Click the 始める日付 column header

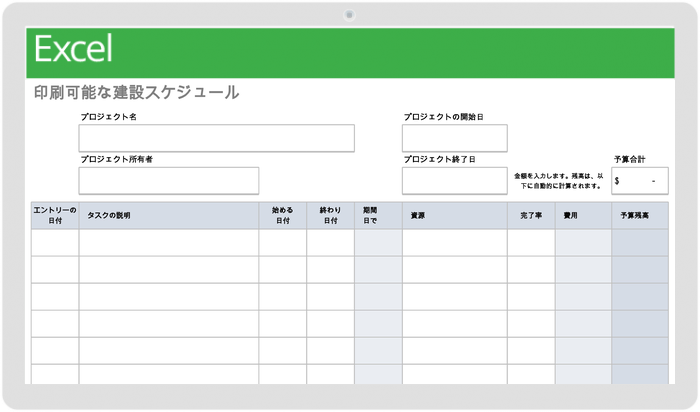pyautogui.click(x=283, y=216)
